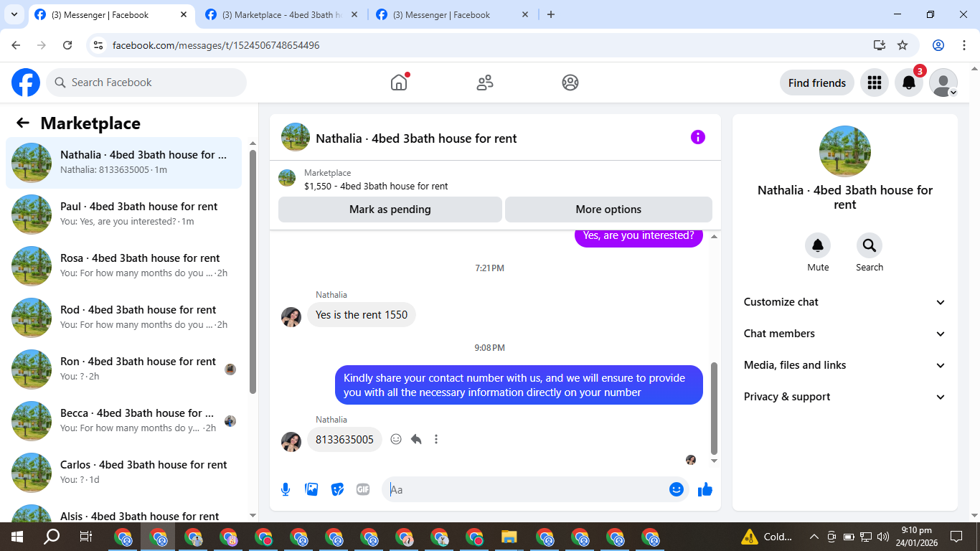Select the Nathalia conversation in the list
The image size is (980, 551).
coord(123,162)
